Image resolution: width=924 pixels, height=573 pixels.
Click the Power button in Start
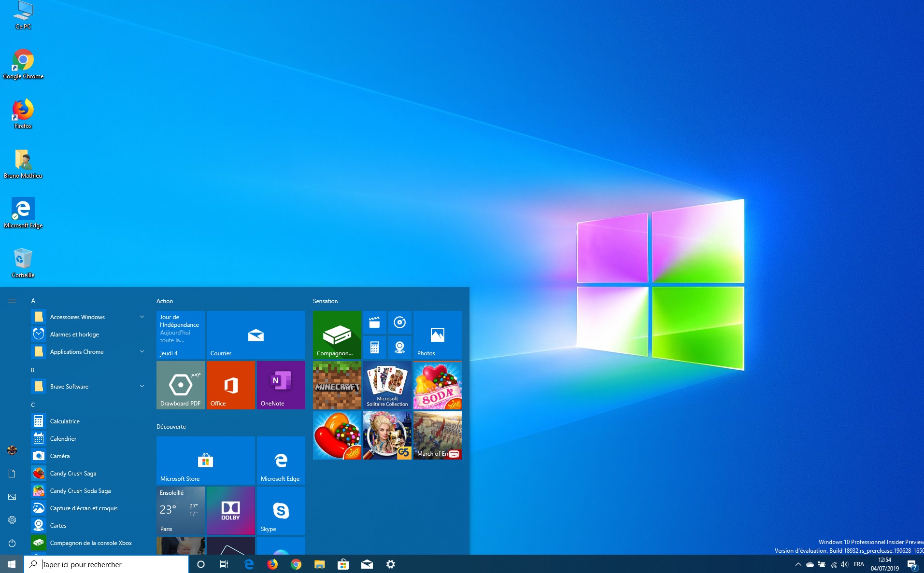click(12, 543)
